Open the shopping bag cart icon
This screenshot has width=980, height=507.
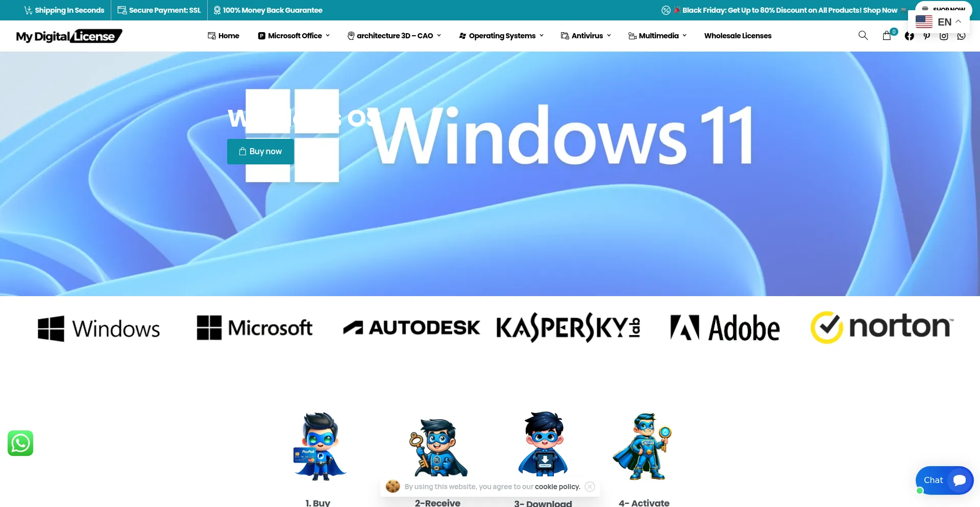coord(887,35)
